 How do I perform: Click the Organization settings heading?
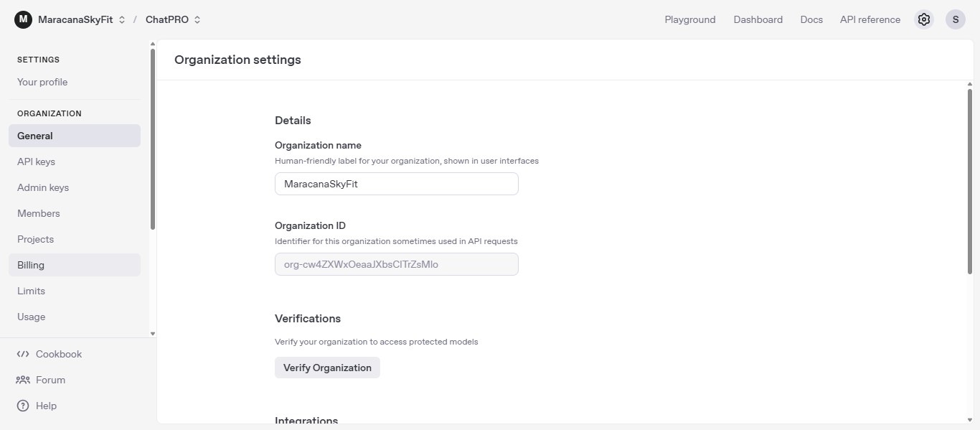coord(237,60)
